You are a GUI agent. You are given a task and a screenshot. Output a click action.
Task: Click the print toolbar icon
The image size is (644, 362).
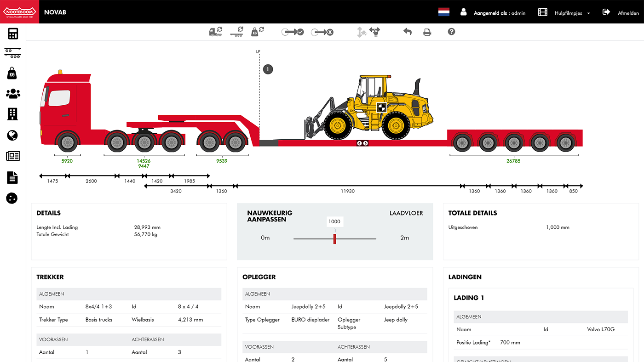tap(427, 32)
